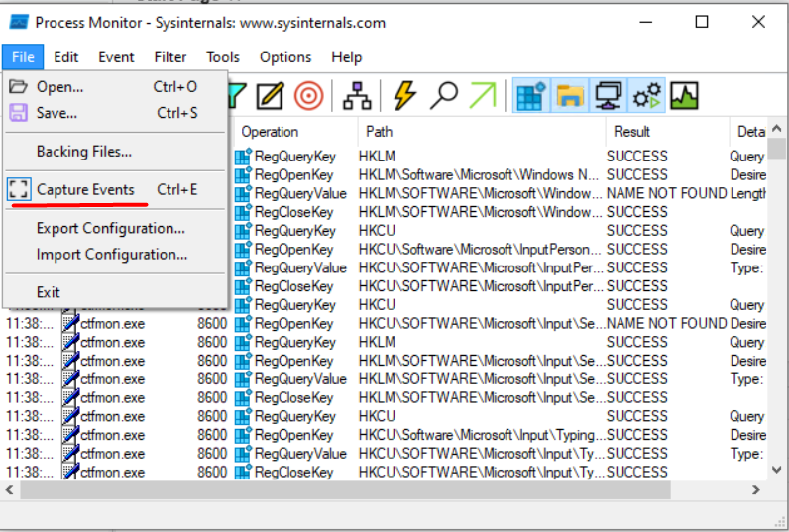Screen dimensions: 789x532
Task: Click ctfmon.exe in the bottom RegCloseKey row
Action: point(112,473)
